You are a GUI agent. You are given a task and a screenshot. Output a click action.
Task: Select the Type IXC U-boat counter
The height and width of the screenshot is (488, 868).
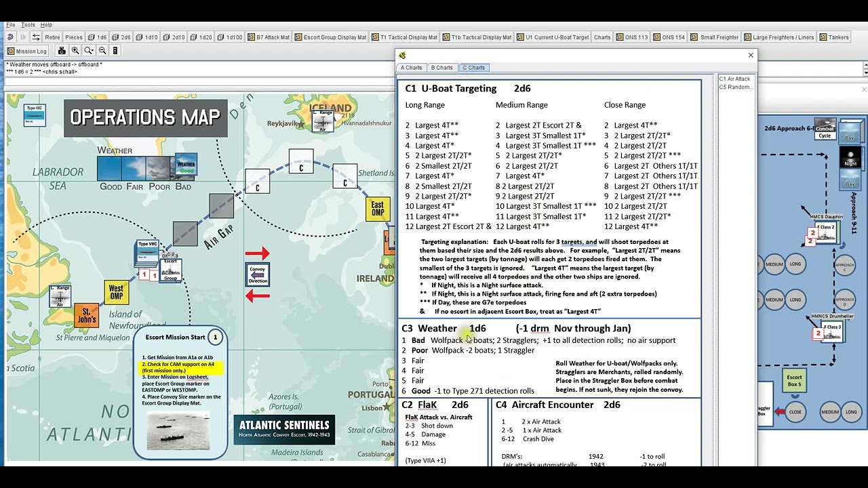[34, 115]
